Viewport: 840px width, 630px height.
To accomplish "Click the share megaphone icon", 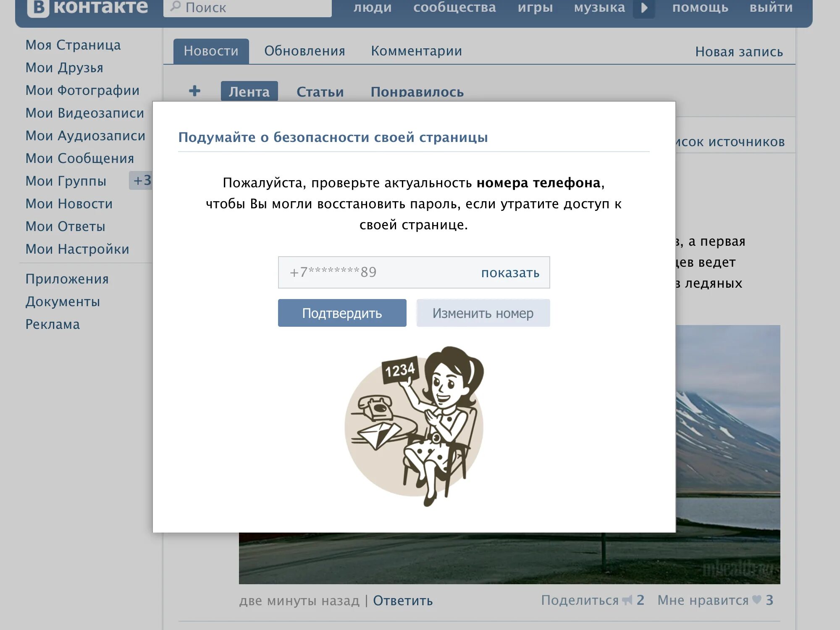I will [627, 600].
